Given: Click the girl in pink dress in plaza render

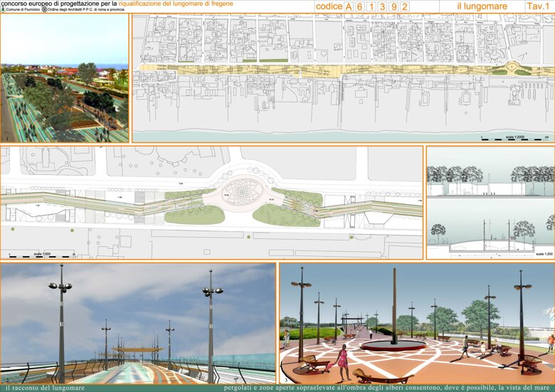Looking at the screenshot, I should tap(342, 361).
